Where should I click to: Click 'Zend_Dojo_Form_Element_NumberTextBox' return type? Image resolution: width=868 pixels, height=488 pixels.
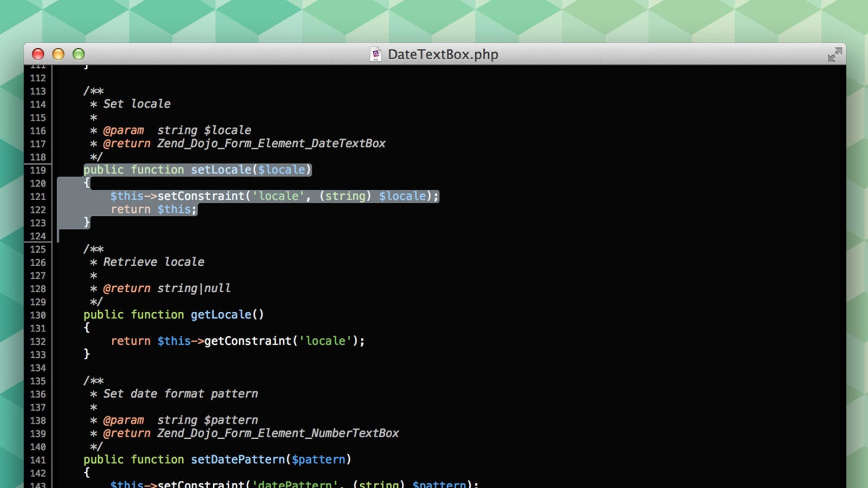click(x=278, y=433)
